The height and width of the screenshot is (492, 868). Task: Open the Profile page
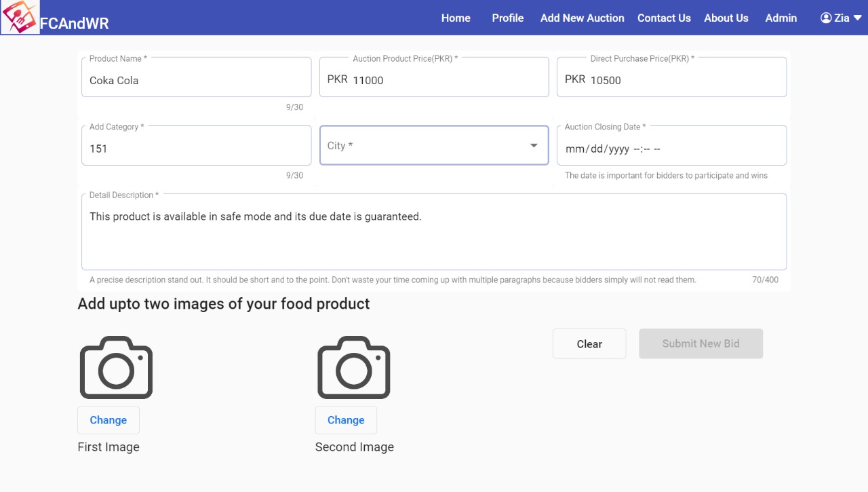508,18
